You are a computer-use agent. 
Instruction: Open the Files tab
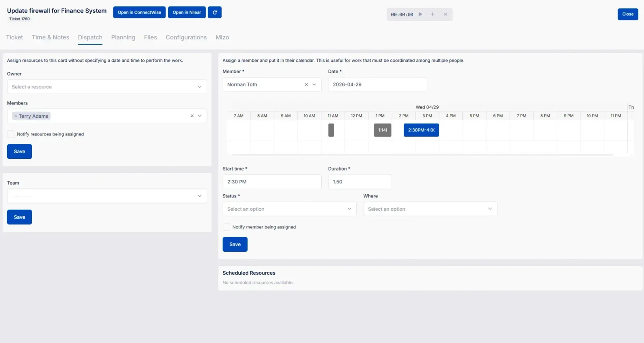(x=151, y=37)
